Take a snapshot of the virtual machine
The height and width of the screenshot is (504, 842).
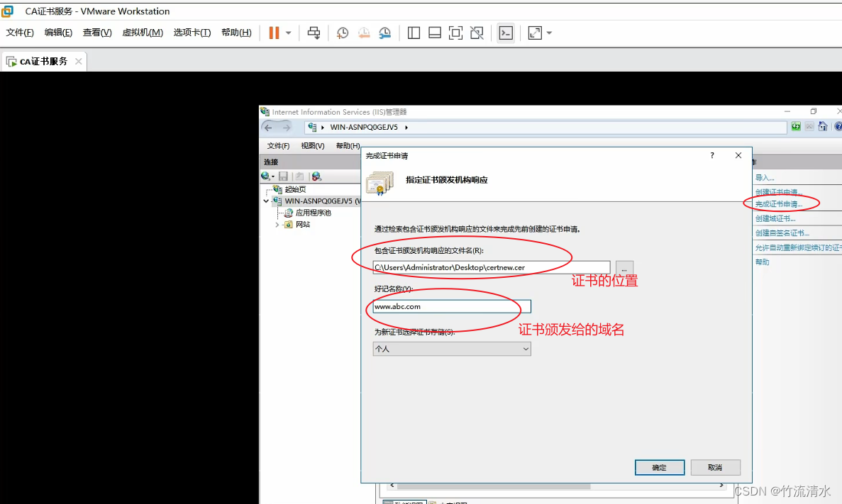click(342, 33)
